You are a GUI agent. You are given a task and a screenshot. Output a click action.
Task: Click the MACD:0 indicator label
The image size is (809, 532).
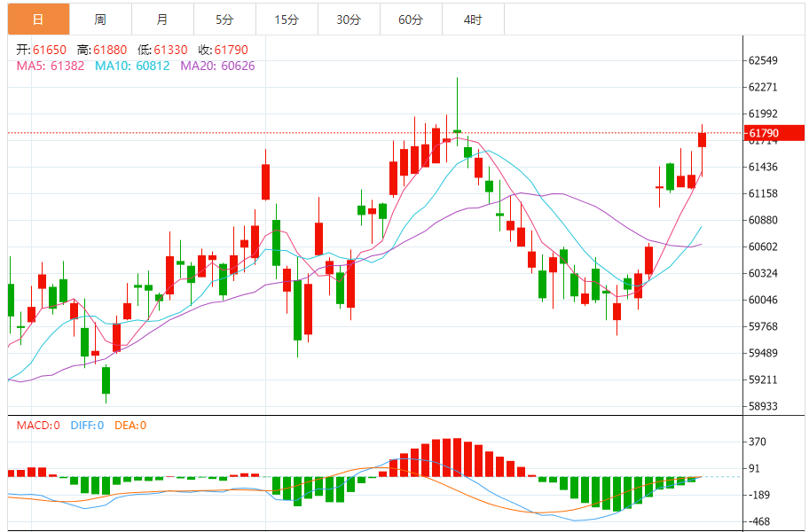pyautogui.click(x=38, y=425)
